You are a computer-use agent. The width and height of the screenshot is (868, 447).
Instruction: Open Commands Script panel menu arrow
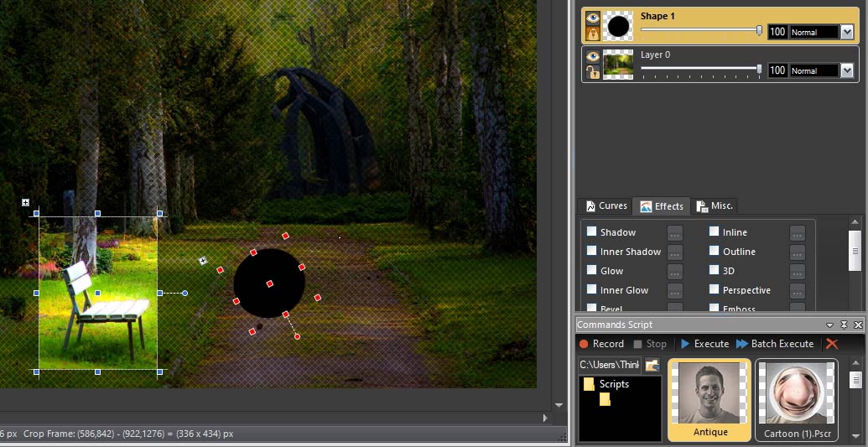pyautogui.click(x=829, y=325)
